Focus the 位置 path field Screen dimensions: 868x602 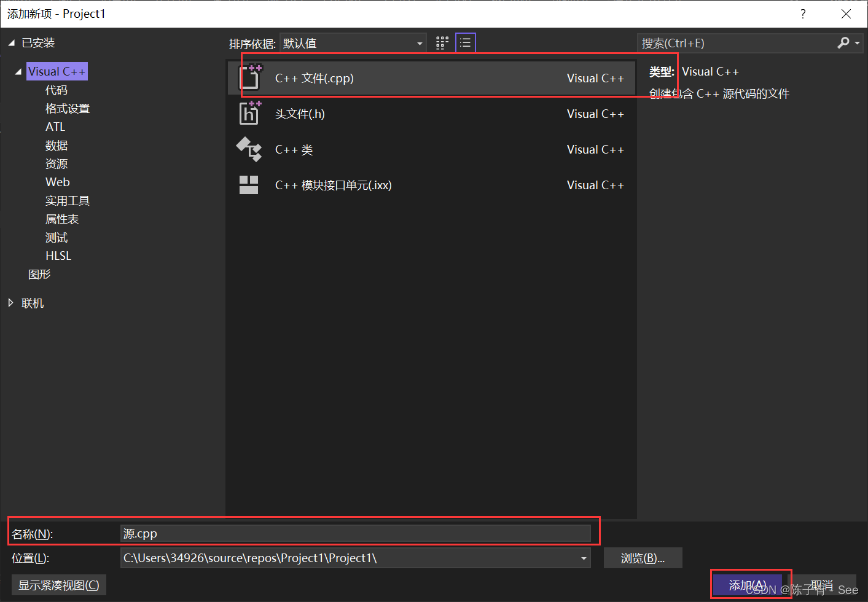[356, 558]
